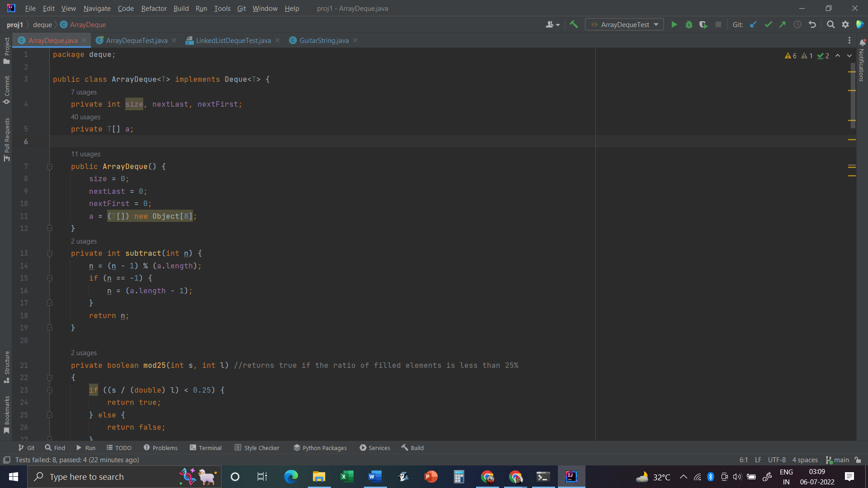Click the Rollback undo icon
The height and width of the screenshot is (488, 868).
pyautogui.click(x=812, y=25)
